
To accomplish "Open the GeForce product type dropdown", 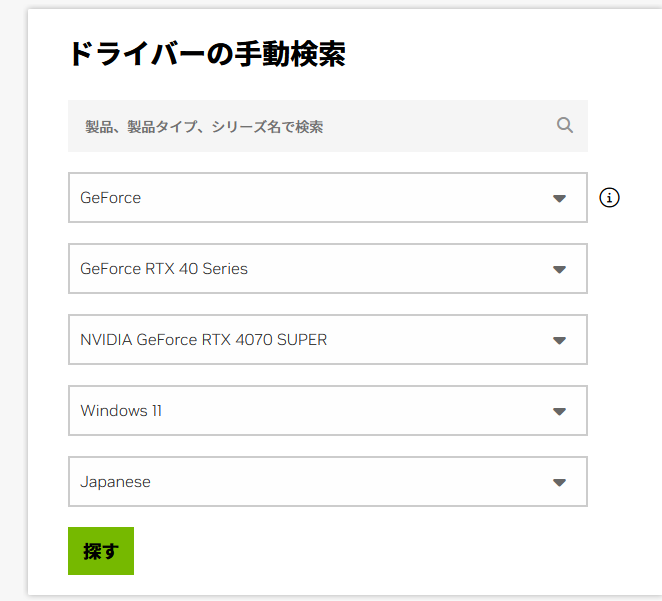I will click(328, 198).
